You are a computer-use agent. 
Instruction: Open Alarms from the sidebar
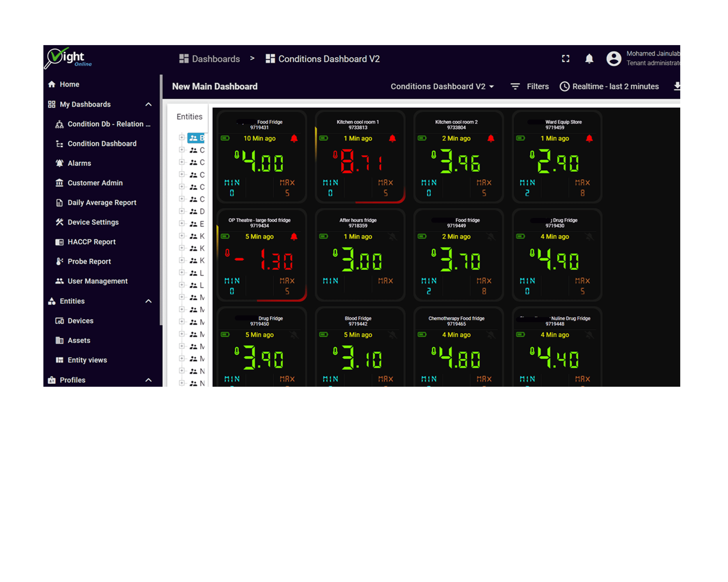click(x=79, y=163)
